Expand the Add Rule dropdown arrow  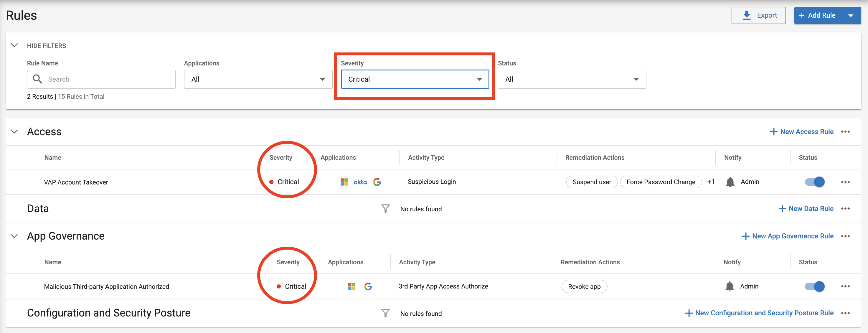852,15
